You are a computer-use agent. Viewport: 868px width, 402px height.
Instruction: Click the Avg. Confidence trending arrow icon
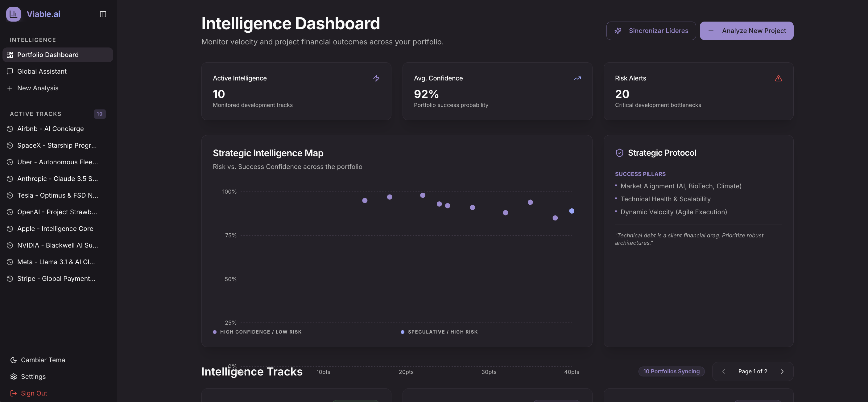(577, 78)
